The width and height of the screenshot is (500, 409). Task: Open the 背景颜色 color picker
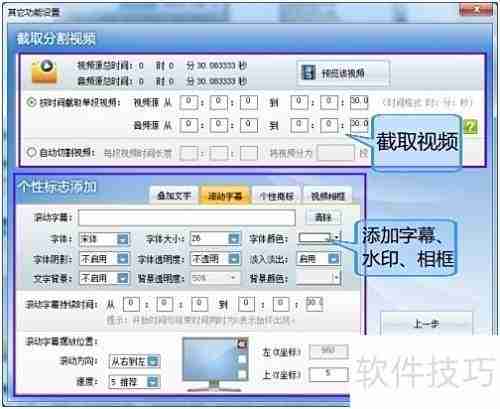(318, 278)
